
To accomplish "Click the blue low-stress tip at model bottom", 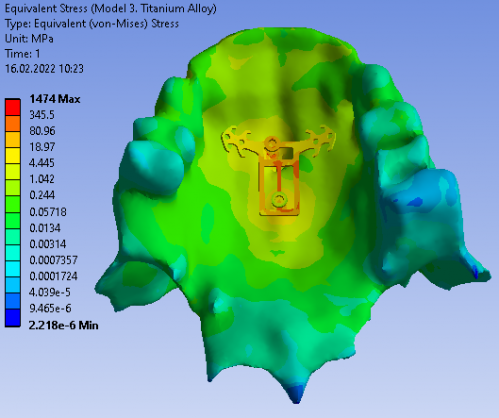I will coord(296,394).
